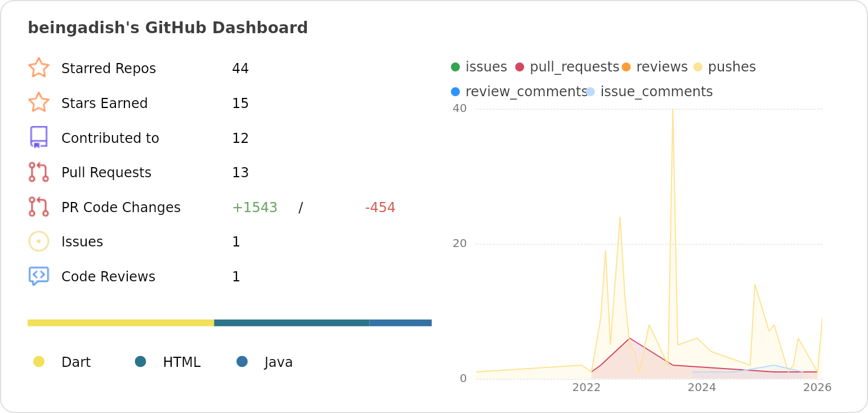The image size is (868, 413).
Task: Click the Issues circle icon
Action: coord(39,241)
